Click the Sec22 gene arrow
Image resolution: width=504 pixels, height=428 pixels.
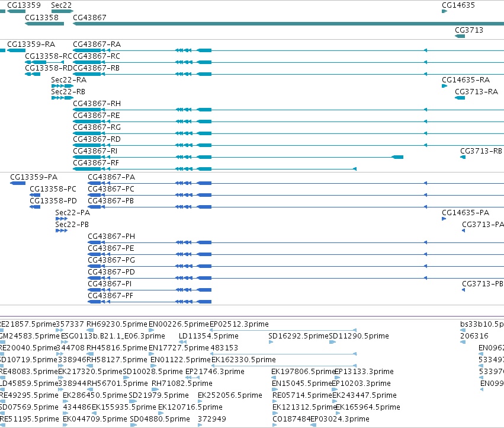62,11
